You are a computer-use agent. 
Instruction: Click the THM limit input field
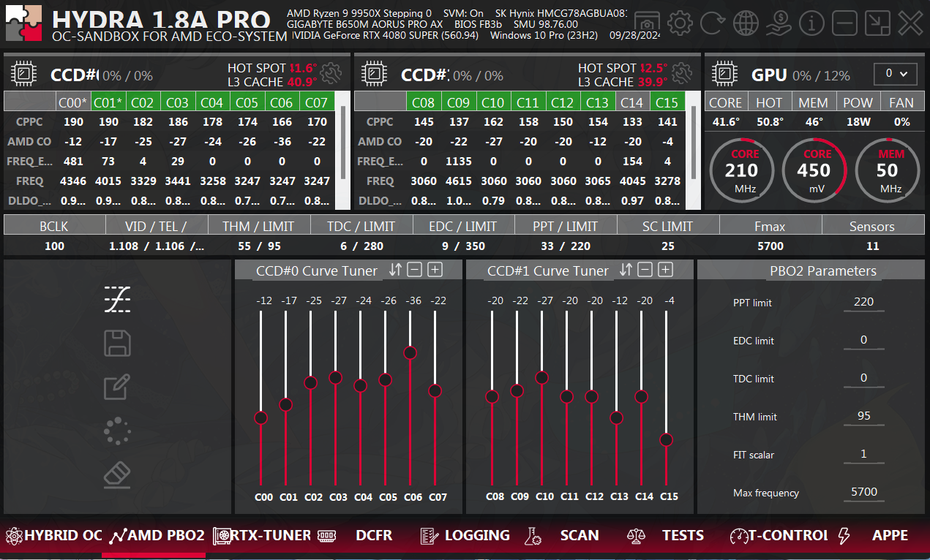(x=863, y=416)
